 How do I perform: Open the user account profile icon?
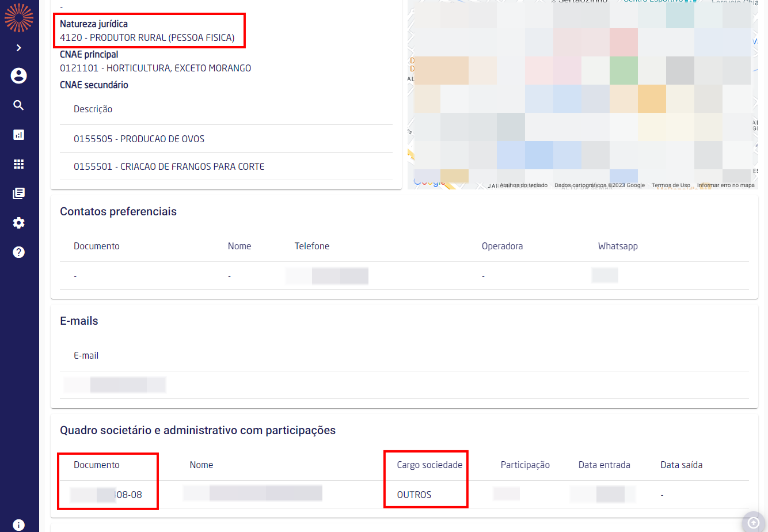coord(19,75)
